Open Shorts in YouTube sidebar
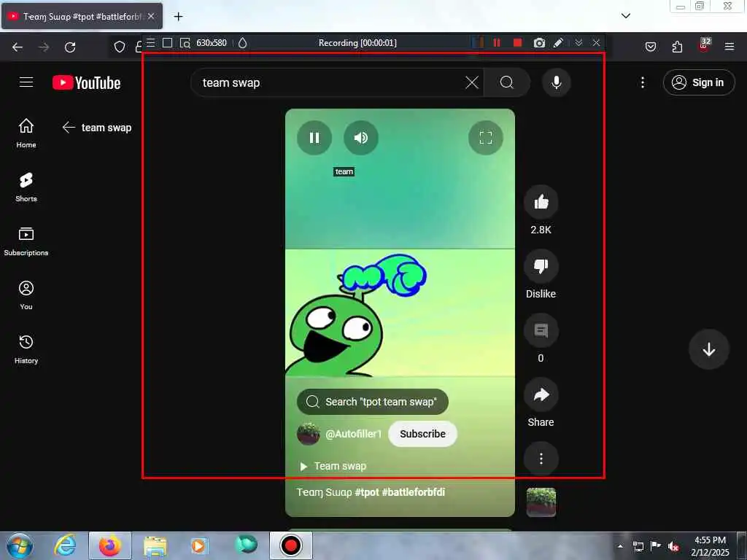Screen dimensions: 747x560 click(x=26, y=187)
